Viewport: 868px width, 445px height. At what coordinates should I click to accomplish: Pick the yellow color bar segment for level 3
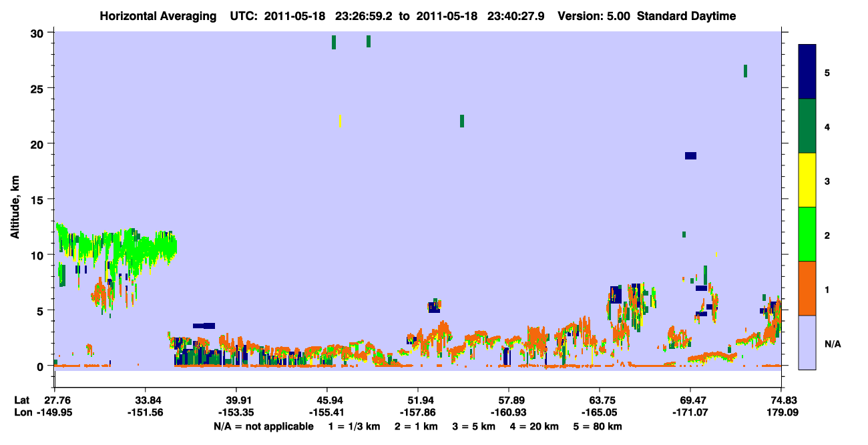807,180
